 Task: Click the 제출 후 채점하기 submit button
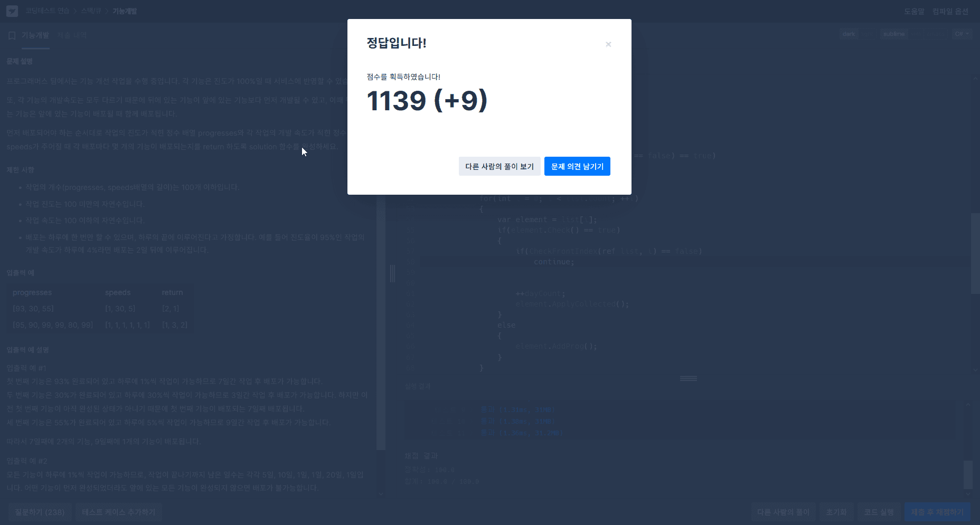click(937, 512)
